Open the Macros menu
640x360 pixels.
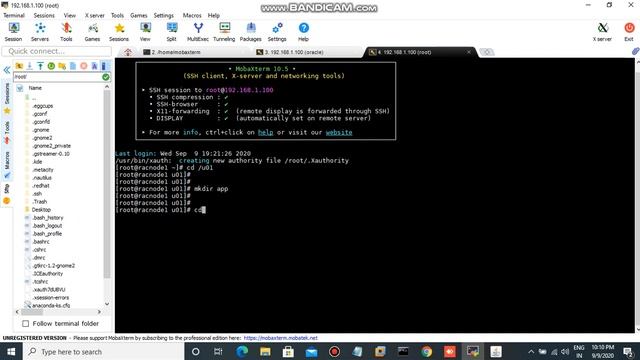(x=192, y=15)
